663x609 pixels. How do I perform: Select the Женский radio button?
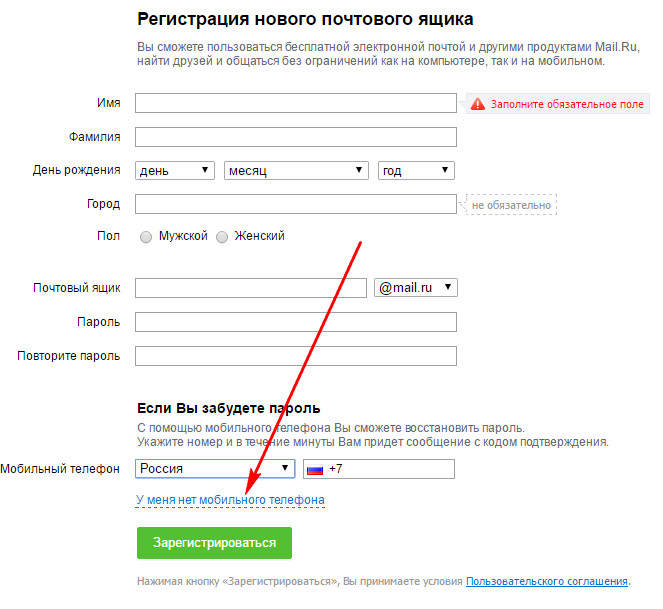(x=223, y=237)
